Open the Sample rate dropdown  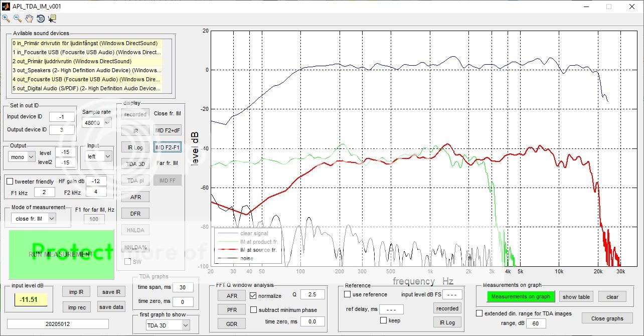[97, 123]
